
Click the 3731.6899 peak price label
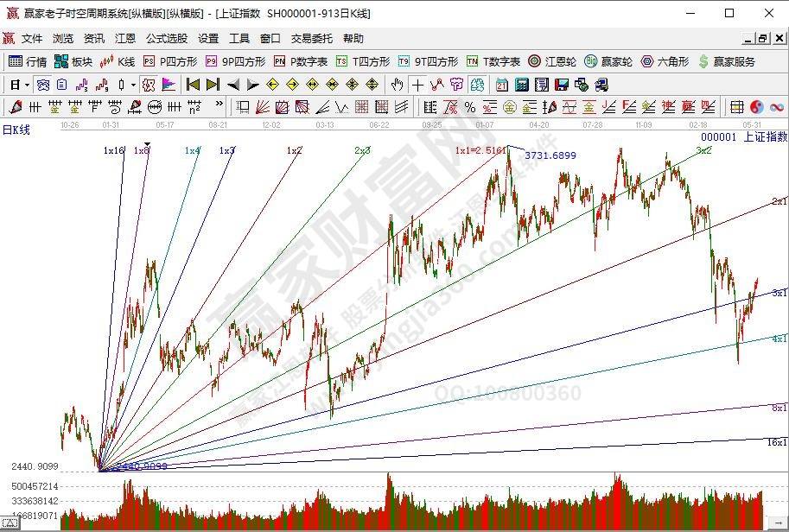click(x=550, y=155)
